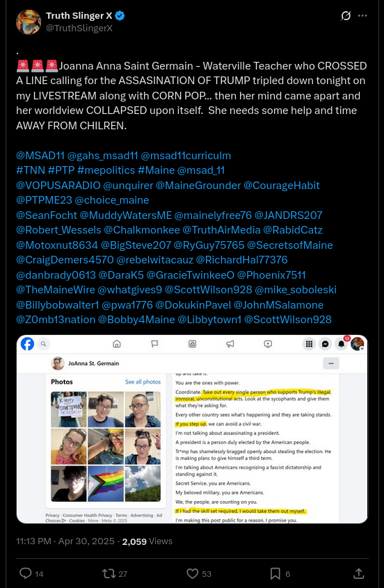Open the @TruthSlingerX handle link
Viewport: 384px width, 588px height.
79,28
